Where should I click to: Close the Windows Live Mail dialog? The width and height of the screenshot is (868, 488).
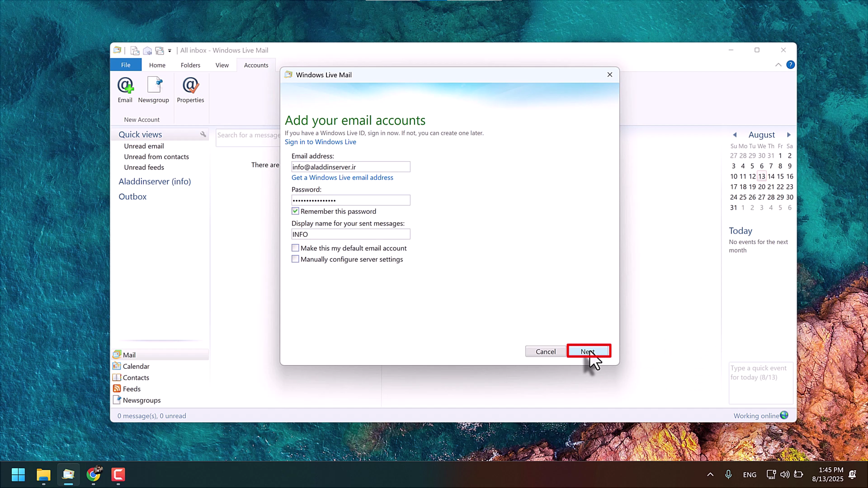point(610,75)
